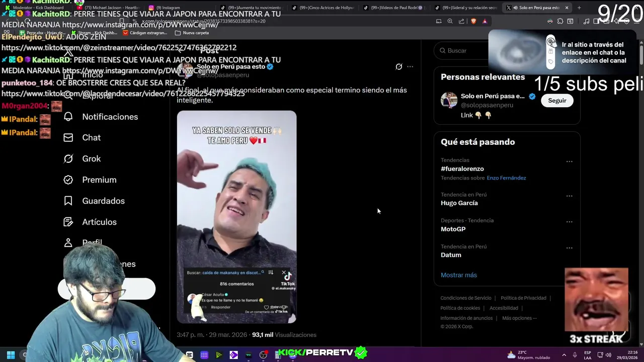Click the Guardados bookmark icon

coord(68,201)
